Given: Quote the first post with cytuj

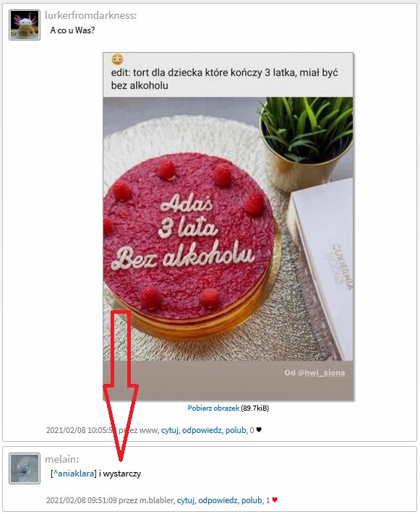Looking at the screenshot, I should [169, 430].
